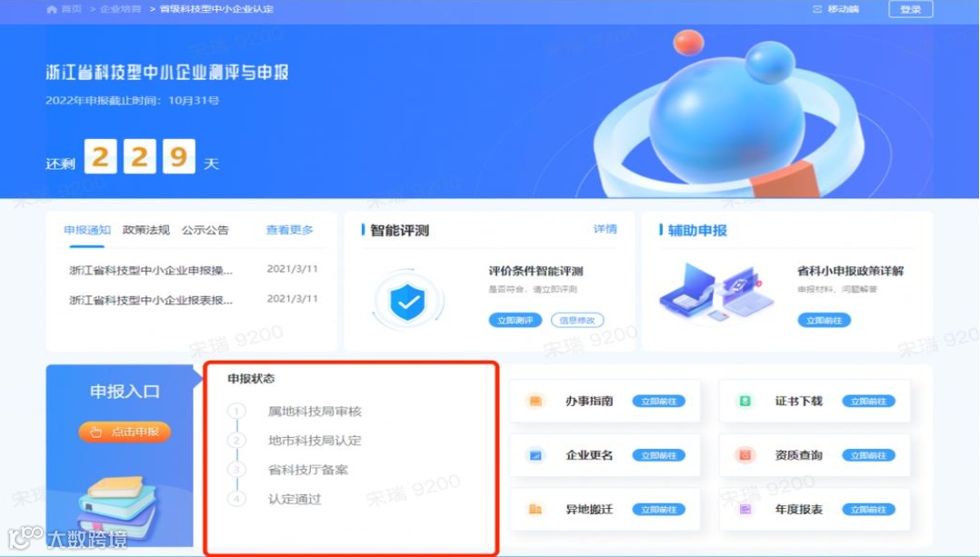The height and width of the screenshot is (557, 980).
Task: Click the 证书下载 green icon
Action: (745, 401)
